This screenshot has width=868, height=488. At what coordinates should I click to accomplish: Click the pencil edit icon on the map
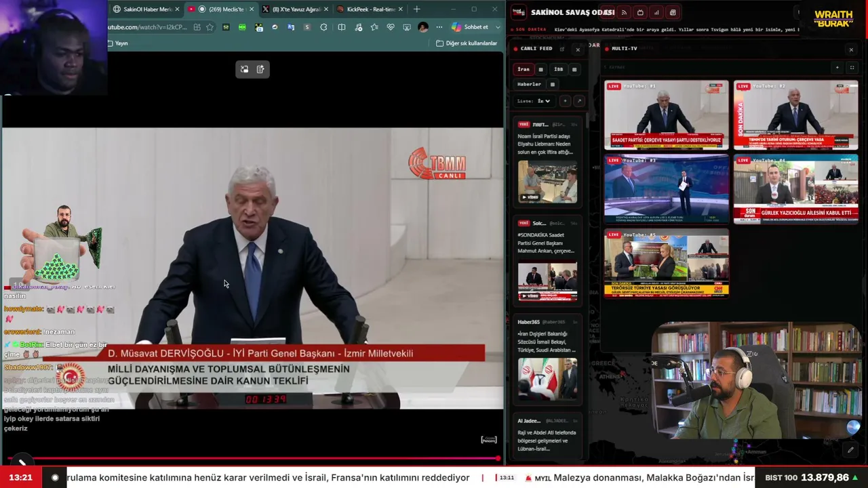point(850,450)
